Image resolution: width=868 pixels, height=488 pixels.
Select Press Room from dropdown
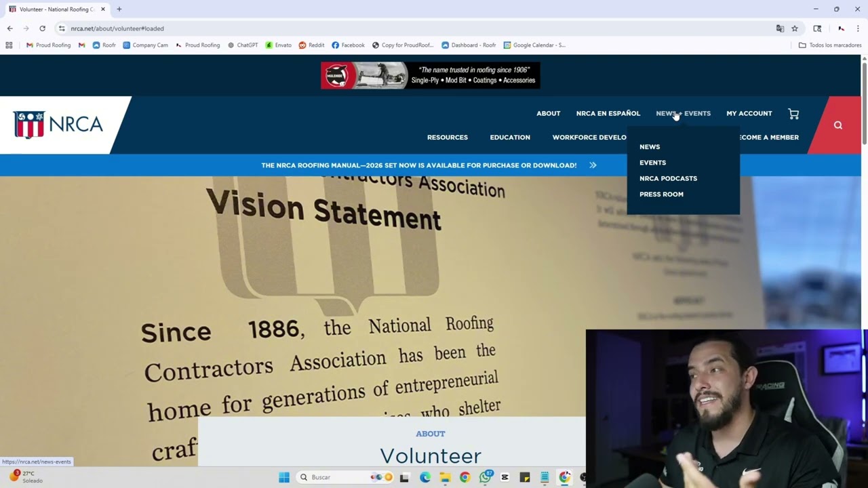(661, 194)
